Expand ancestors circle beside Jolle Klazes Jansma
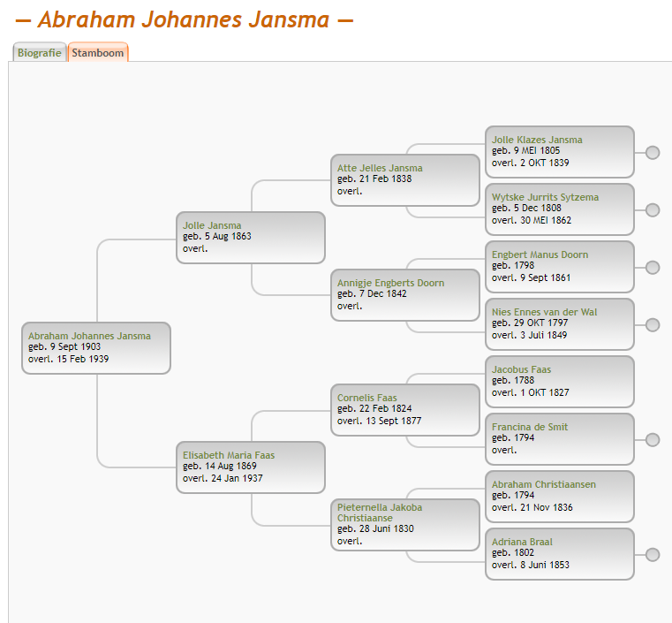The height and width of the screenshot is (623, 672). point(653,153)
